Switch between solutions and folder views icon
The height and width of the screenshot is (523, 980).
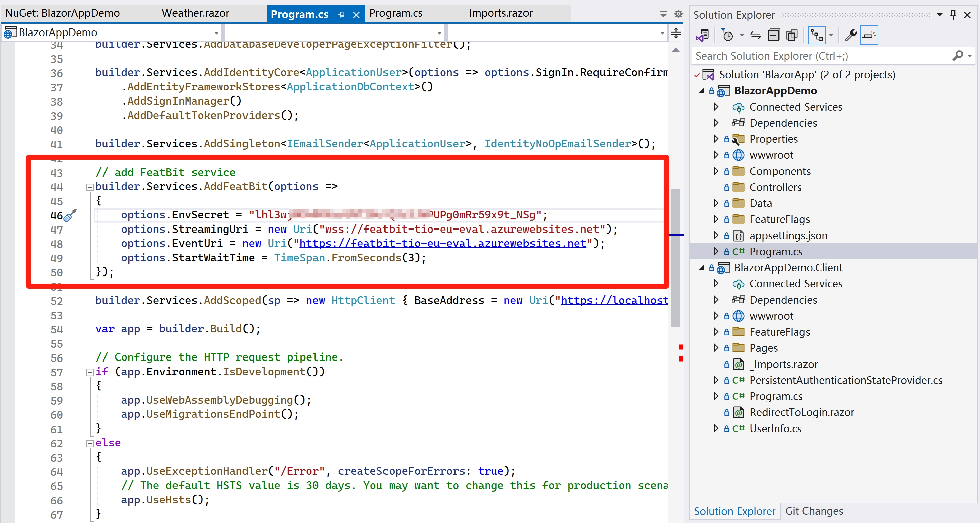pyautogui.click(x=702, y=36)
